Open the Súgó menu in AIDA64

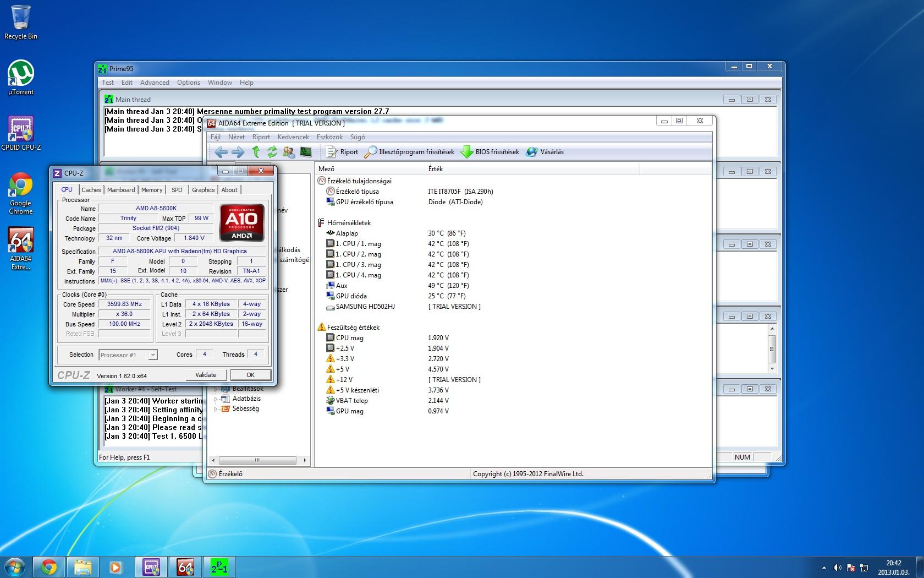tap(358, 137)
